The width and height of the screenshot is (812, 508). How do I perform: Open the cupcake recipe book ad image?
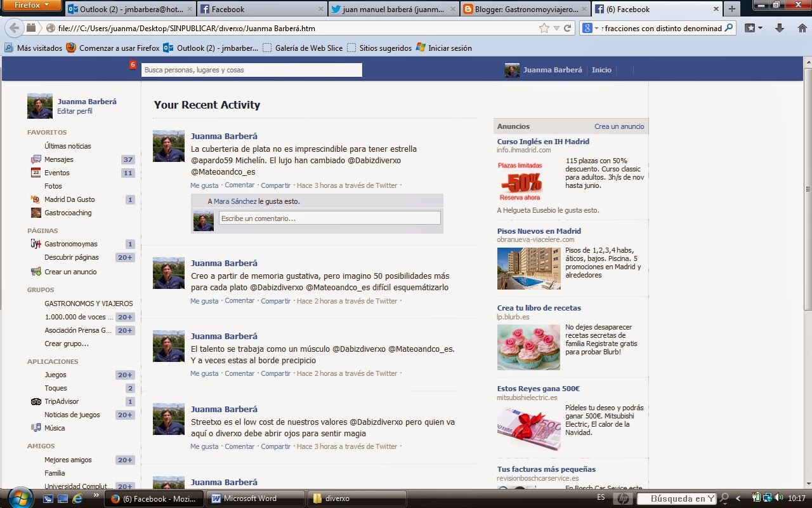pyautogui.click(x=528, y=347)
